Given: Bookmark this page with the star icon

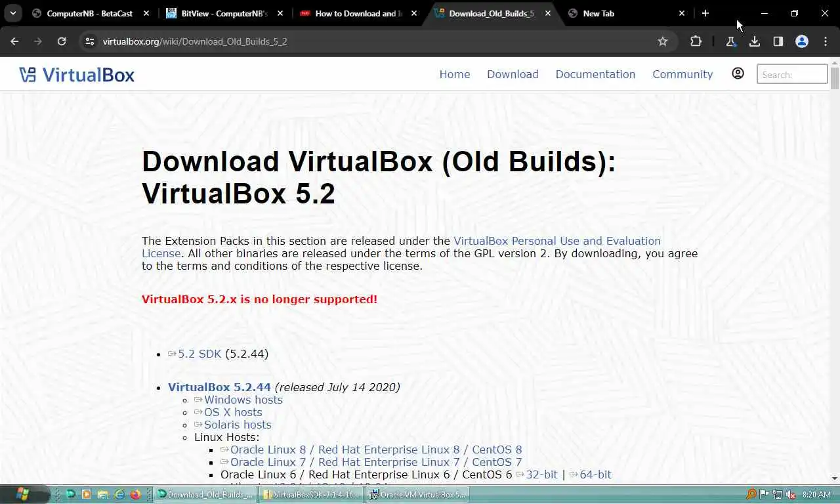Looking at the screenshot, I should pyautogui.click(x=663, y=41).
